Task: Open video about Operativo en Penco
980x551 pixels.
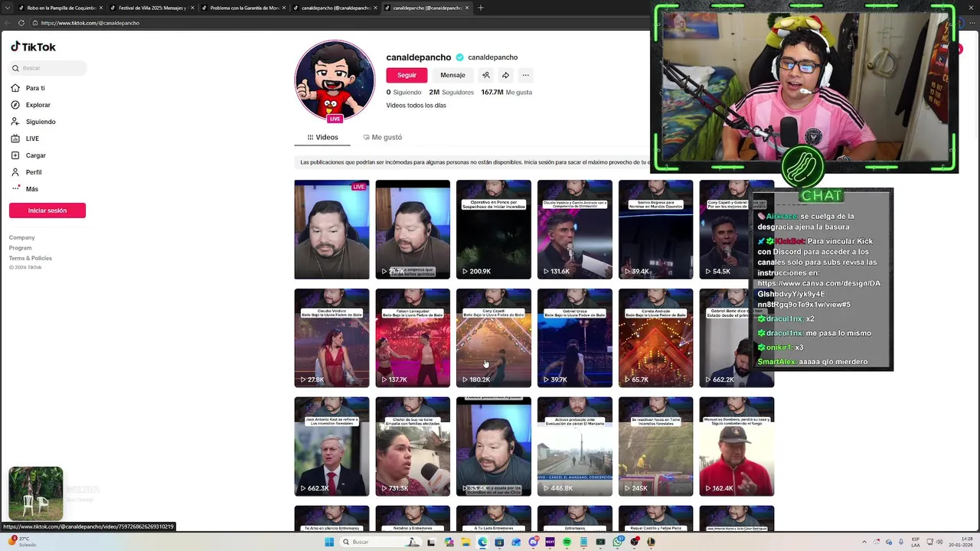Action: click(x=494, y=230)
